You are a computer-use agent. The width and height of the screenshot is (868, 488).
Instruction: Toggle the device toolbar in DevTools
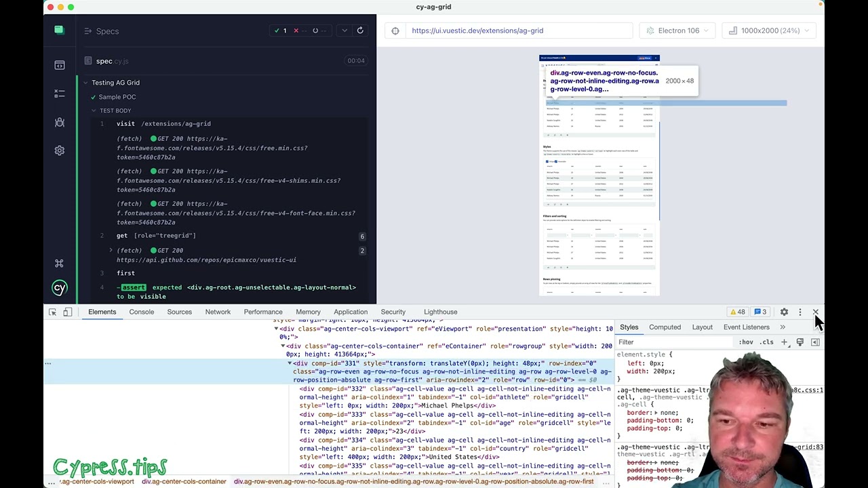pos(67,312)
